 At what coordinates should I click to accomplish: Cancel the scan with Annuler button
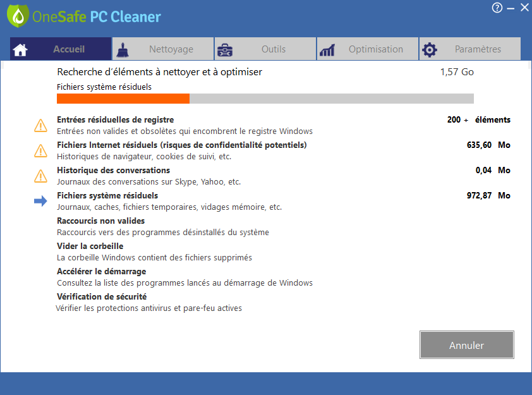pyautogui.click(x=466, y=345)
